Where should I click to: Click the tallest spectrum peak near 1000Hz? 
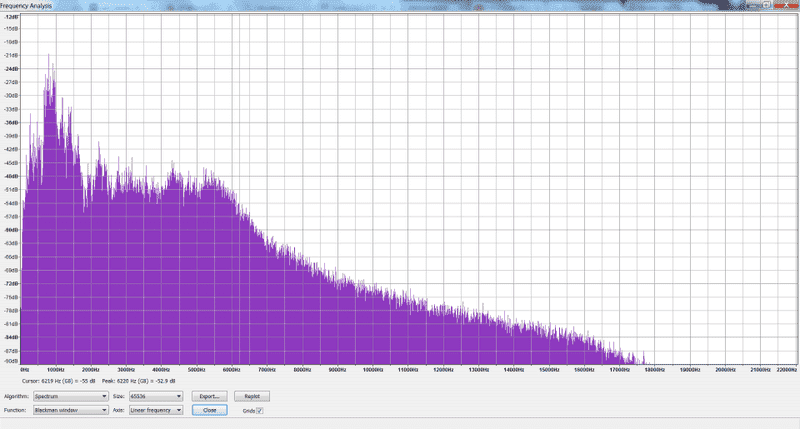tap(49, 58)
